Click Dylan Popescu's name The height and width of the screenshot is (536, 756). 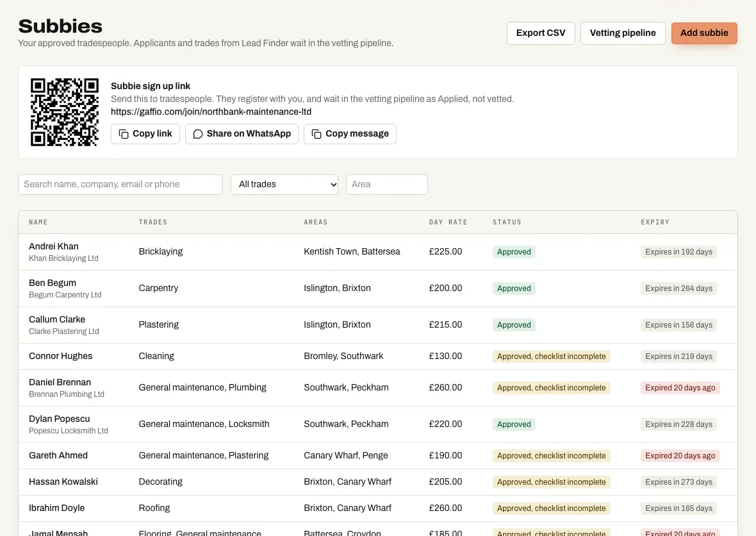[60, 419]
